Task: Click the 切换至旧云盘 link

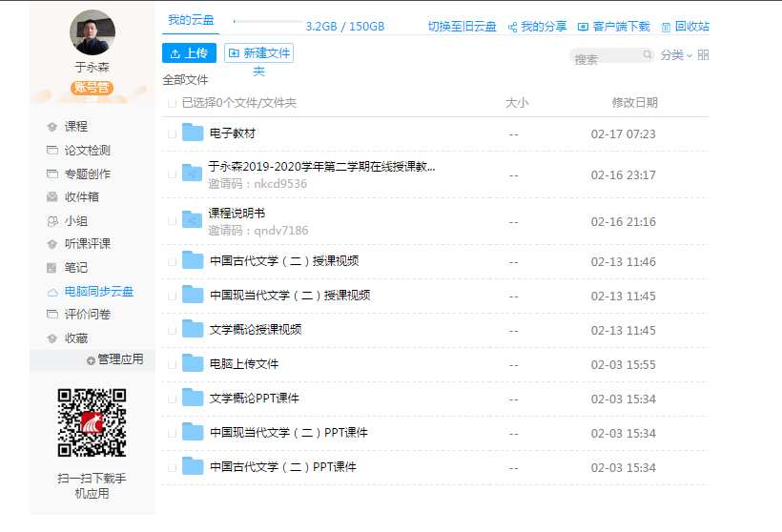Action: (x=462, y=27)
